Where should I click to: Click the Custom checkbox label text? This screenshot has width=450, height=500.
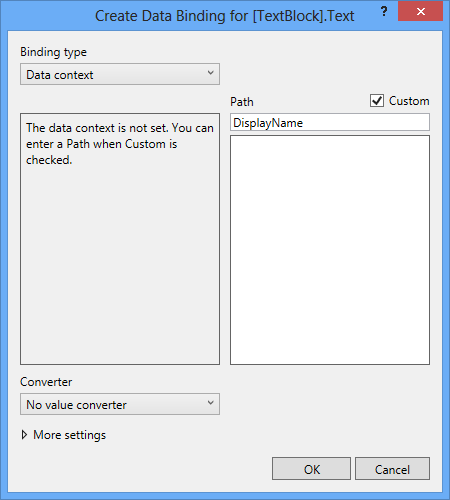point(409,101)
